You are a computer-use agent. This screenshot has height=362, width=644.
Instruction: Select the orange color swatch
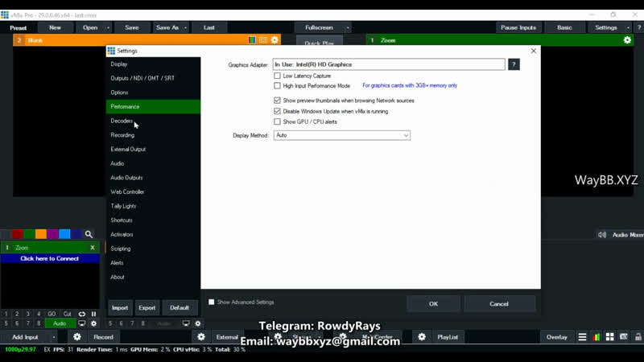tap(40, 235)
